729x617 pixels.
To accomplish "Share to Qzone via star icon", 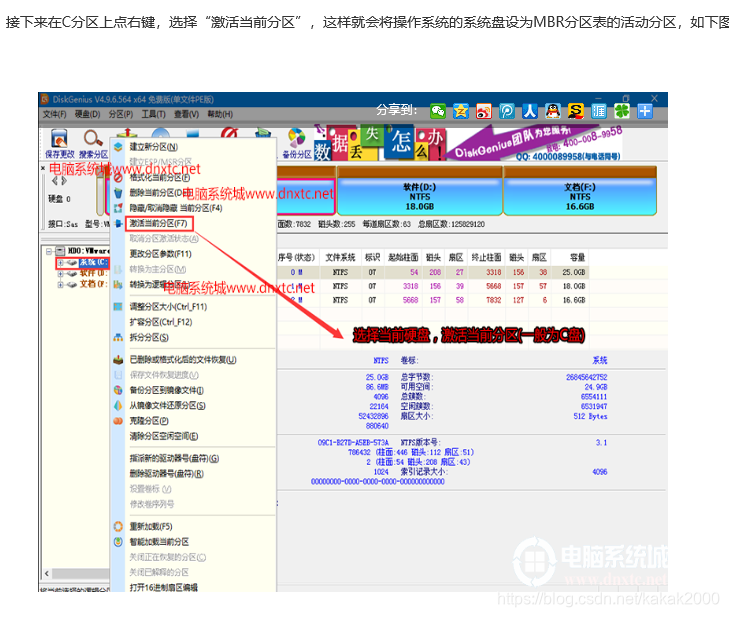I will 461,111.
